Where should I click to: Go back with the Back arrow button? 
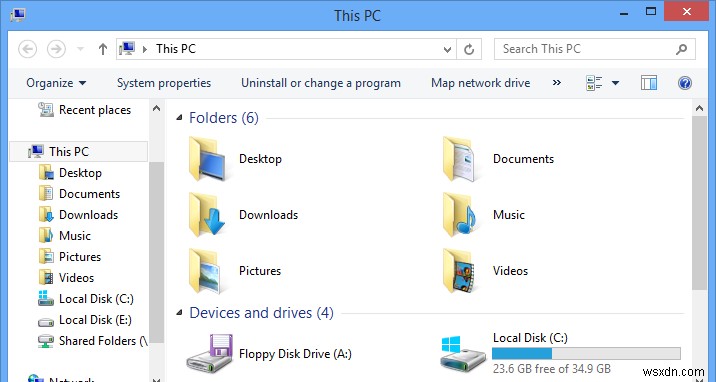pos(27,49)
